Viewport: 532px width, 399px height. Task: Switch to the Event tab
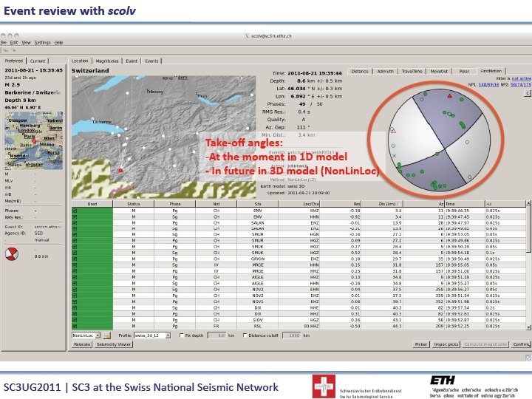[x=132, y=61]
